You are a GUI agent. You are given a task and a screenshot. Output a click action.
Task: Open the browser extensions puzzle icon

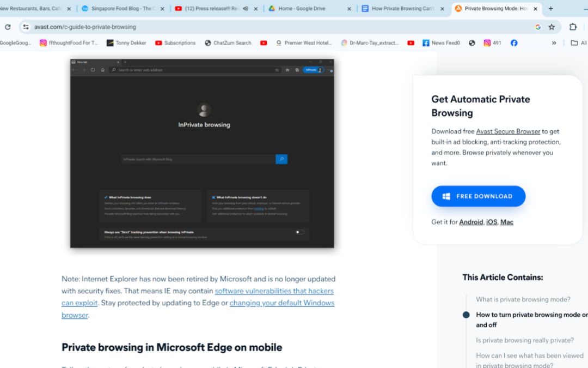(572, 26)
